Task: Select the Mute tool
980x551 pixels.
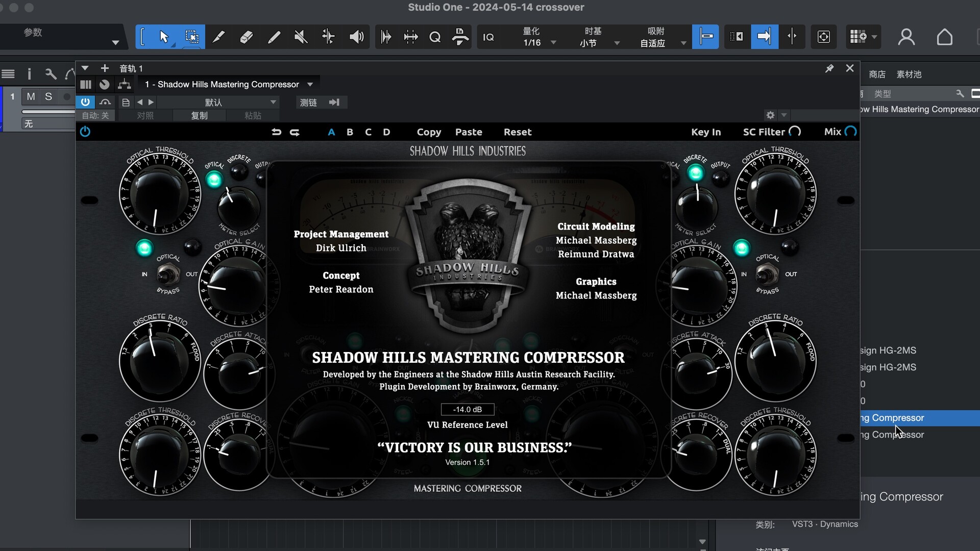Action: click(x=301, y=37)
